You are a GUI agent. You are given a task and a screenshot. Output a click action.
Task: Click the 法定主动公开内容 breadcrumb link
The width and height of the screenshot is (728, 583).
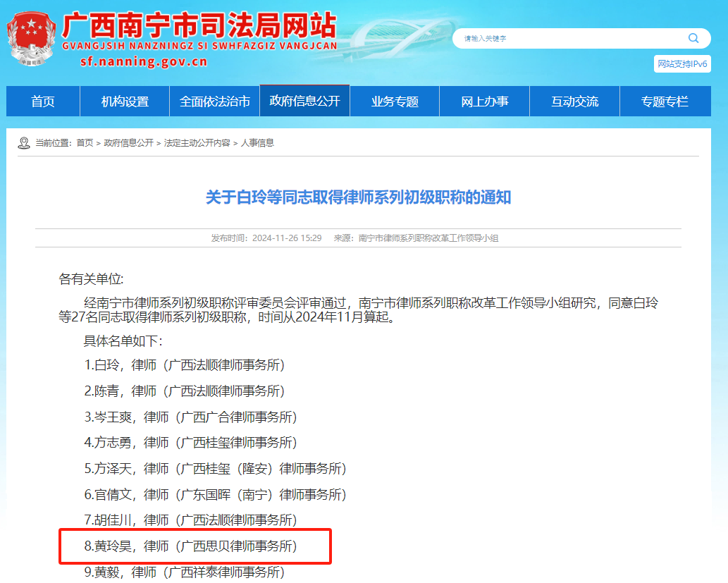tap(195, 143)
